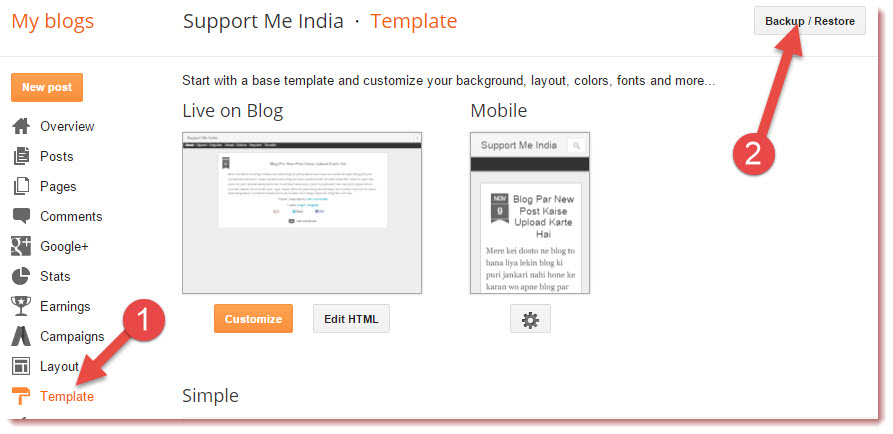Select the Template paint roller icon
Viewport: 893px width, 434px height.
[x=21, y=396]
